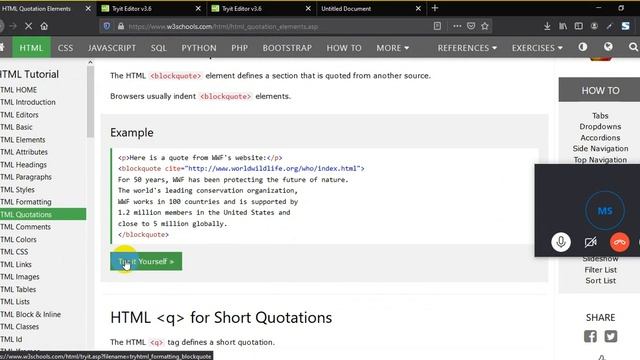The image size is (640, 360).
Task: Open the JAVASCRIPT nav item
Action: (x=112, y=48)
